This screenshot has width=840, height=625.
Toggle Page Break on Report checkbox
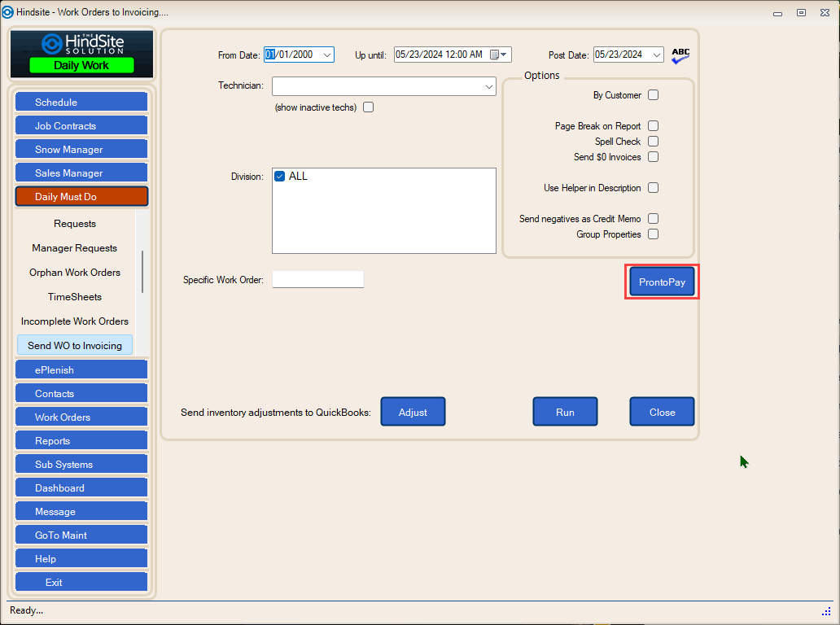point(653,126)
